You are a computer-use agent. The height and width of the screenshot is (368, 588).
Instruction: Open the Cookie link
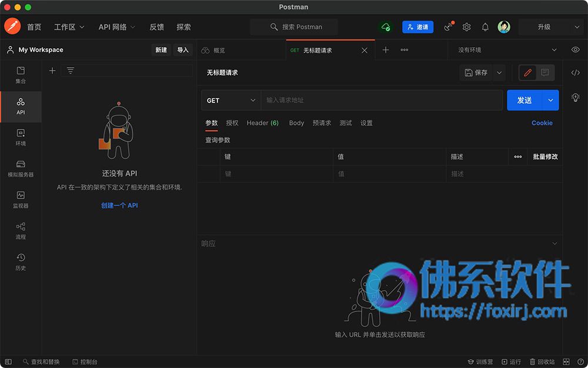click(x=542, y=123)
